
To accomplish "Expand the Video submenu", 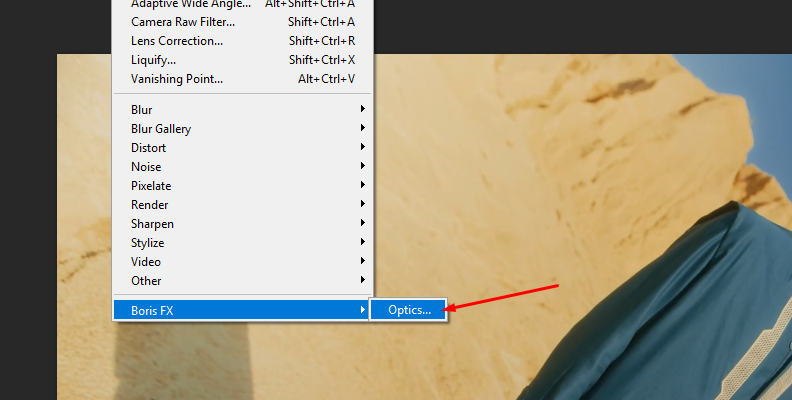I will tap(242, 262).
